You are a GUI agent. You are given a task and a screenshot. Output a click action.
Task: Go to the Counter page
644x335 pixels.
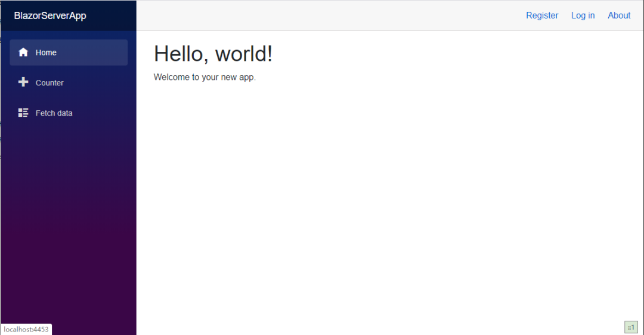[49, 83]
